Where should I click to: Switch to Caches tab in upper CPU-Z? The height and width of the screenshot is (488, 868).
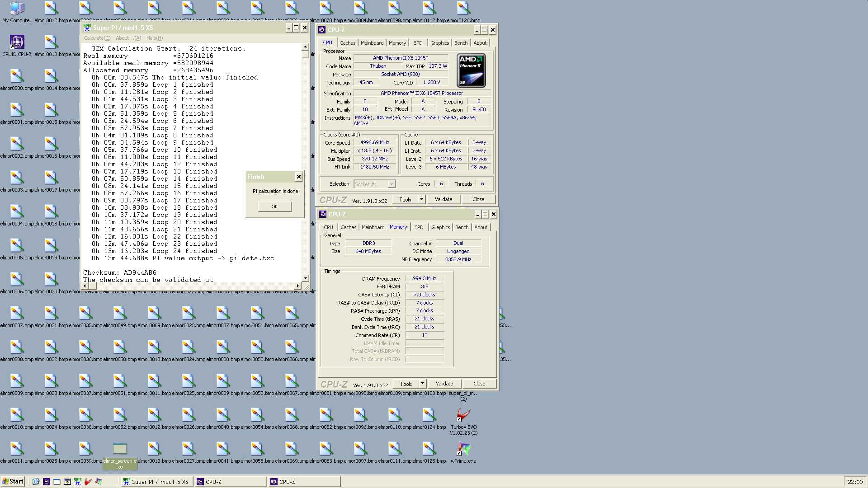click(x=347, y=43)
